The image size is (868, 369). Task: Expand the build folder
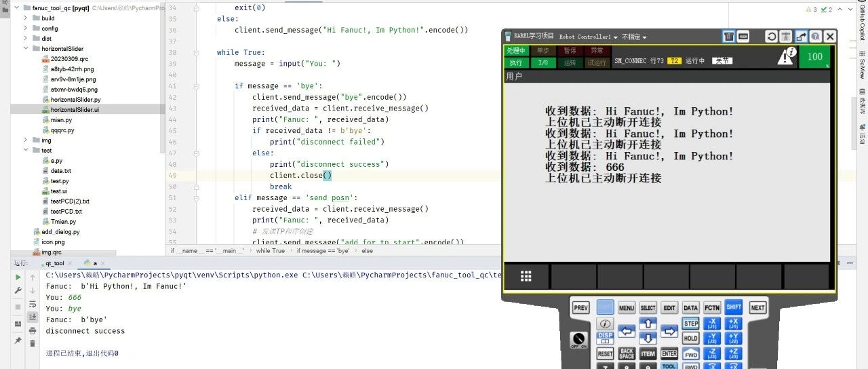tap(26, 18)
